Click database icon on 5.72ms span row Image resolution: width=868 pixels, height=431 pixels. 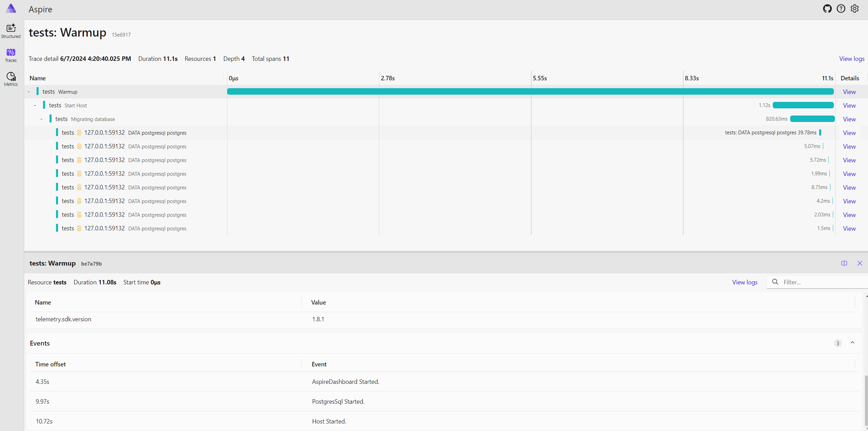79,160
